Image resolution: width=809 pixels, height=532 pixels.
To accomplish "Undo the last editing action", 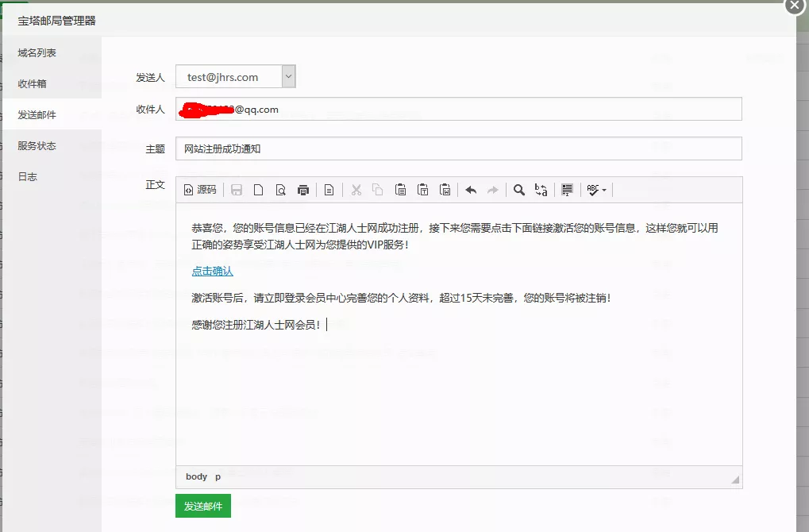I will 470,189.
